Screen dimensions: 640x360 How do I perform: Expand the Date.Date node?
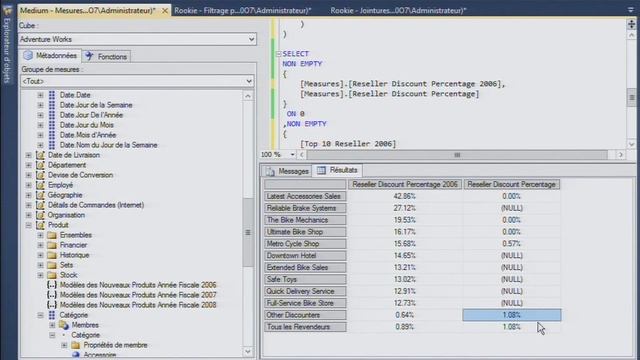(x=40, y=95)
